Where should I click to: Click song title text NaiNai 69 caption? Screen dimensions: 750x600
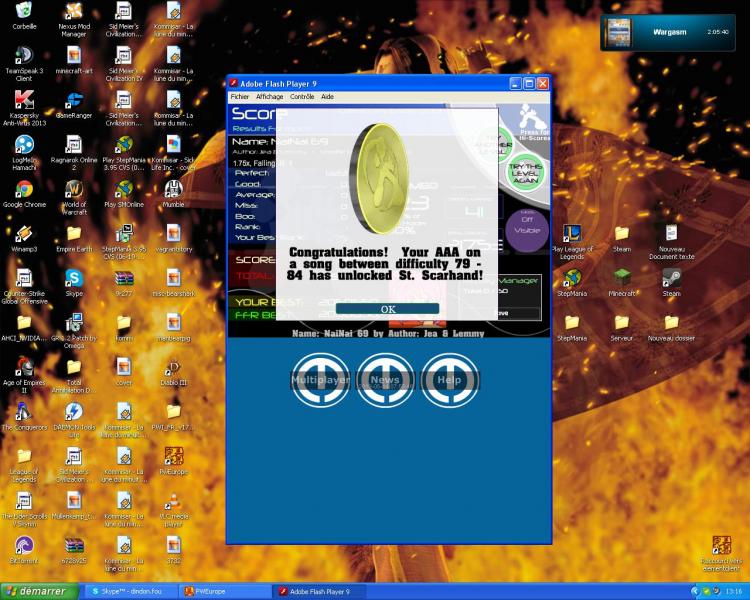point(388,333)
